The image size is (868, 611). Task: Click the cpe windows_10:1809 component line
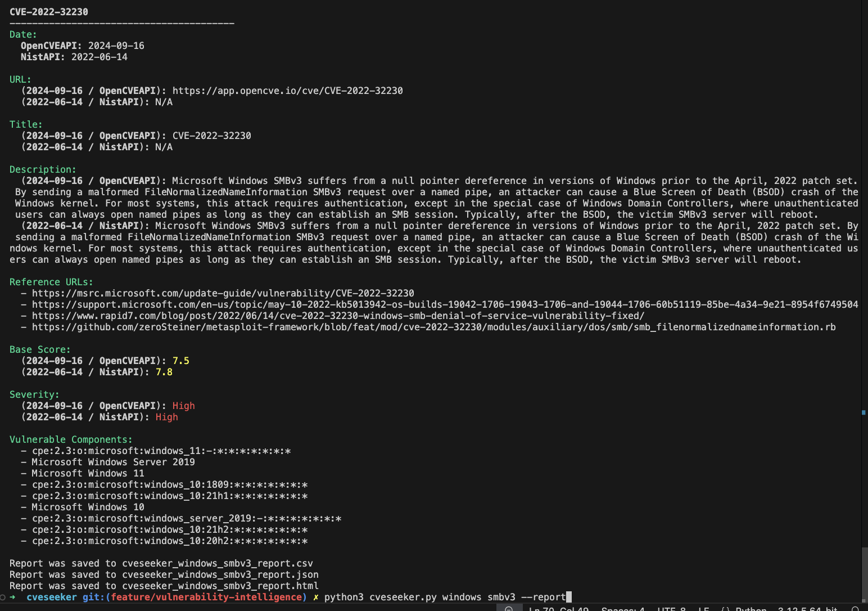click(x=169, y=484)
